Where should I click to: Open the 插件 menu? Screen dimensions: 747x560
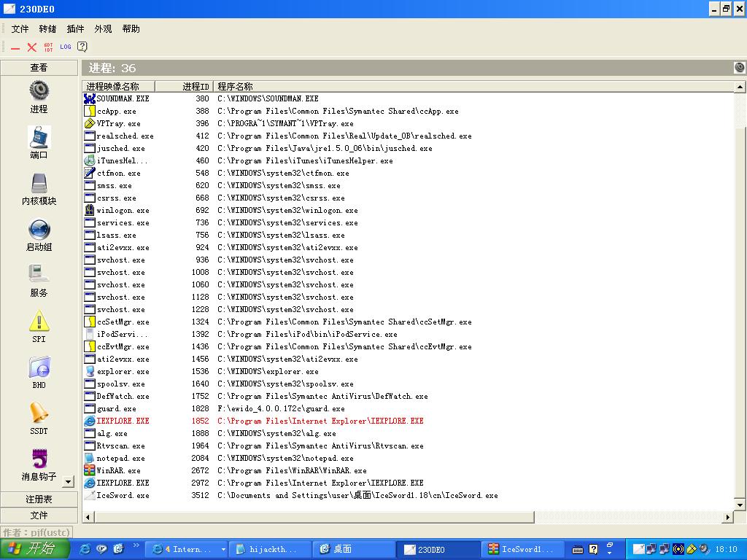(75, 29)
